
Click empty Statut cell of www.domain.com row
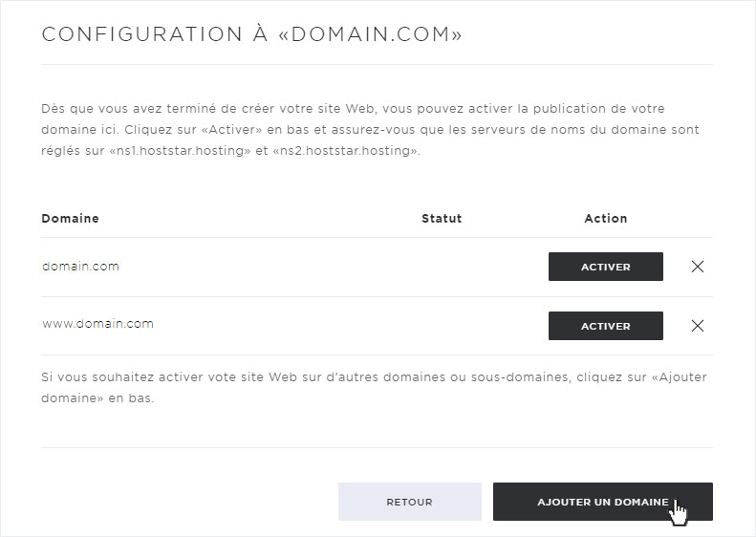[x=442, y=326]
